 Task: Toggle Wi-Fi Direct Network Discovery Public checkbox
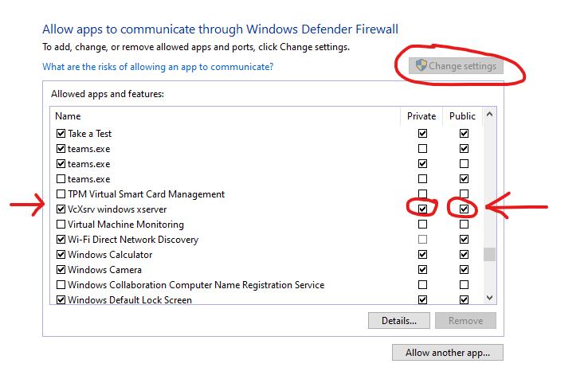[464, 240]
